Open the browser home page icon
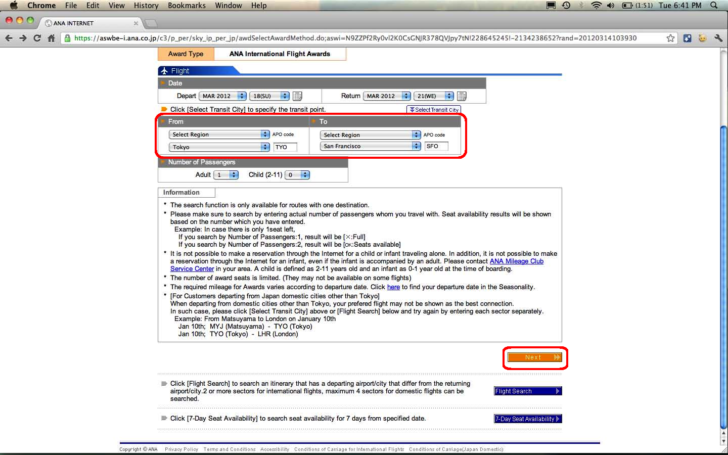 pos(51,38)
